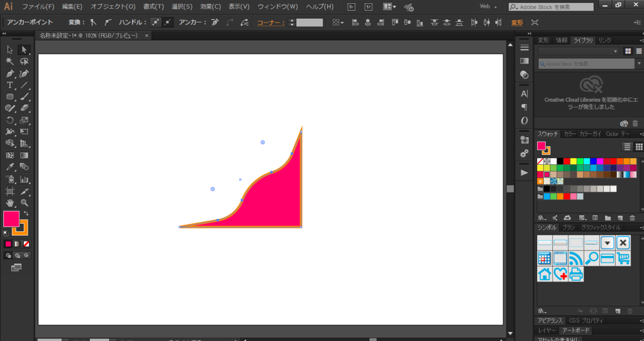Show swatches in list view
The height and width of the screenshot is (341, 644).
(627, 147)
